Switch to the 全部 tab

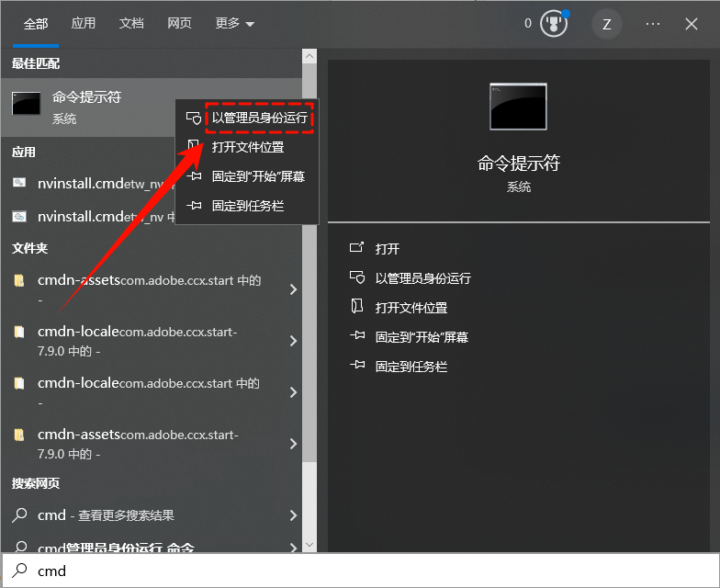click(36, 24)
